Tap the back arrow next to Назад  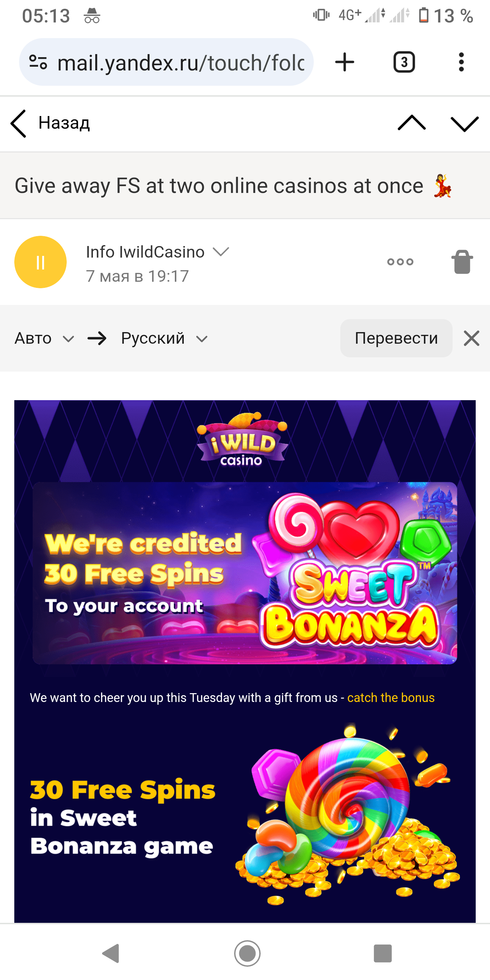point(18,123)
